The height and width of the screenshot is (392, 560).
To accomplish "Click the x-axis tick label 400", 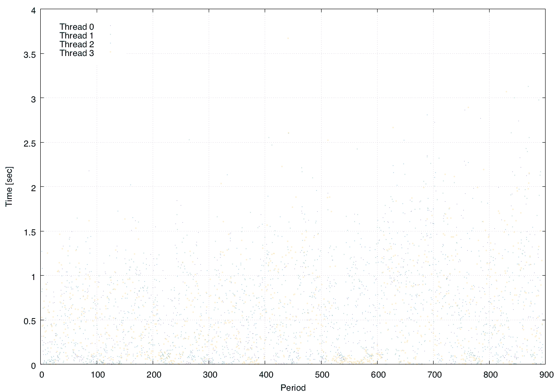I will (x=266, y=374).
